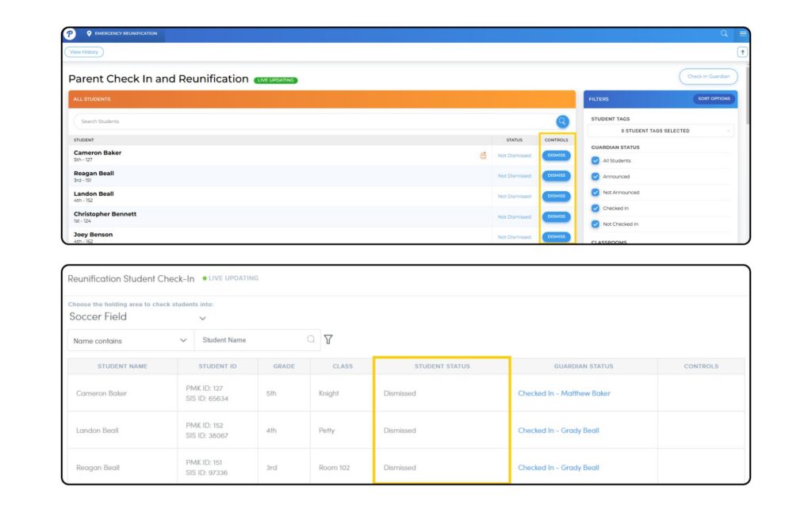Dismiss student Reagan Beall
812x513 pixels.
point(556,176)
